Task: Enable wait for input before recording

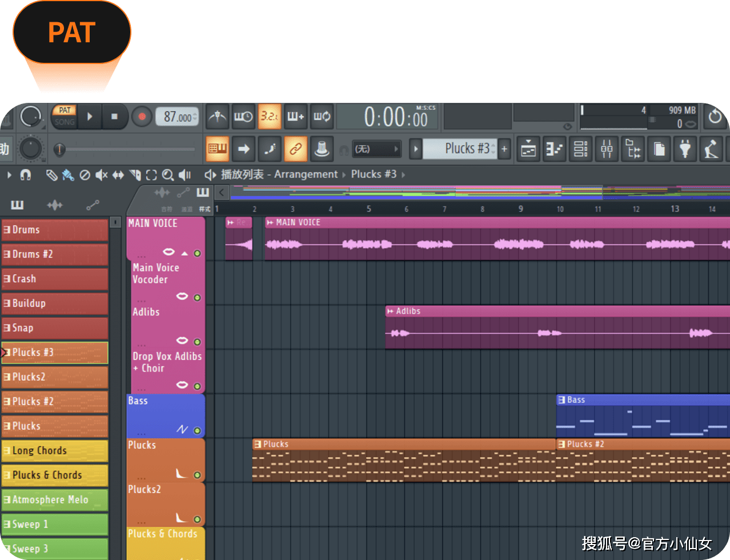Action: tap(243, 117)
